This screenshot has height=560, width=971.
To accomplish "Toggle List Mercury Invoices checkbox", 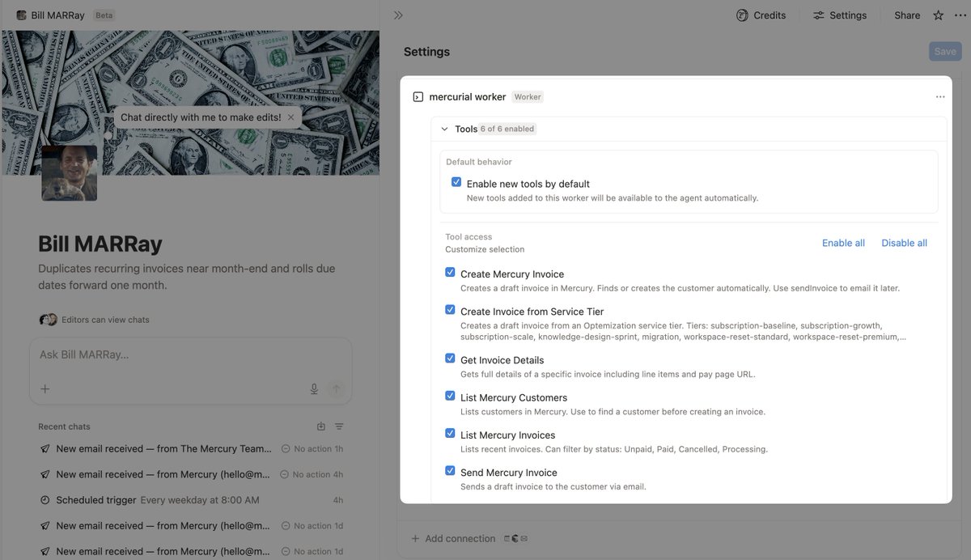I will click(x=450, y=434).
